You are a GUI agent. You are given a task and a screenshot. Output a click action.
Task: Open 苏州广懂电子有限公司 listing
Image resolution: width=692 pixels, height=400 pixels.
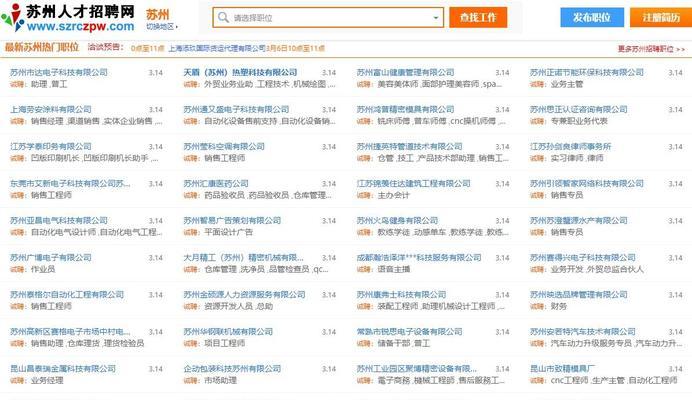51,258
